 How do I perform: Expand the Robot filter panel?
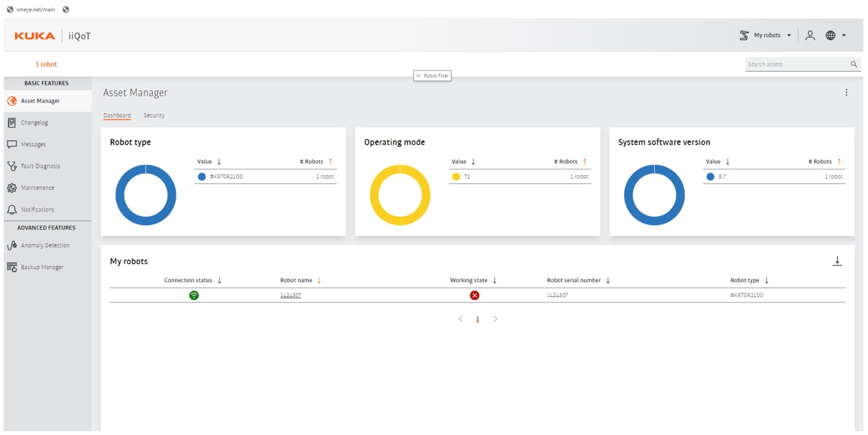(432, 76)
